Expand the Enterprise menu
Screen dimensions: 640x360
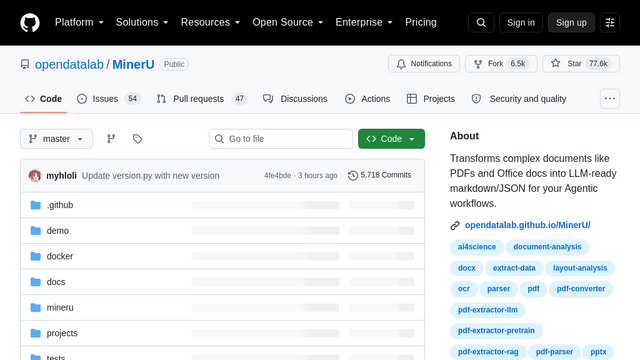tap(364, 22)
